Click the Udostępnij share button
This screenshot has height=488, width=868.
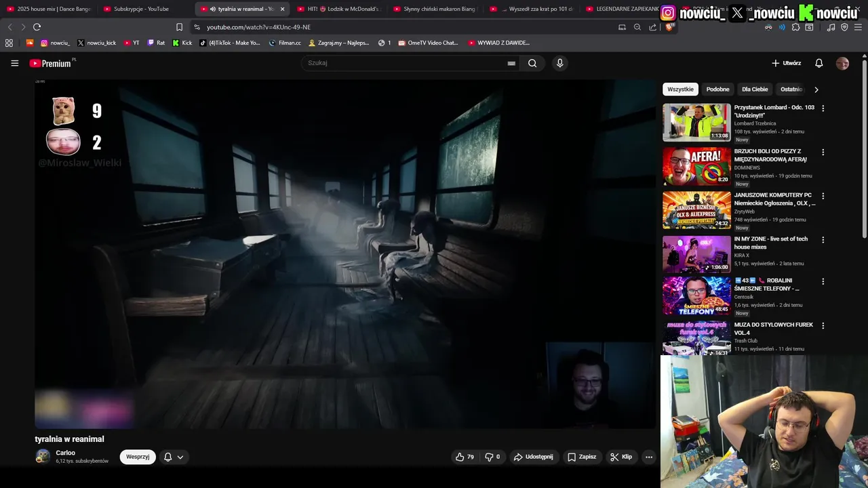click(534, 457)
